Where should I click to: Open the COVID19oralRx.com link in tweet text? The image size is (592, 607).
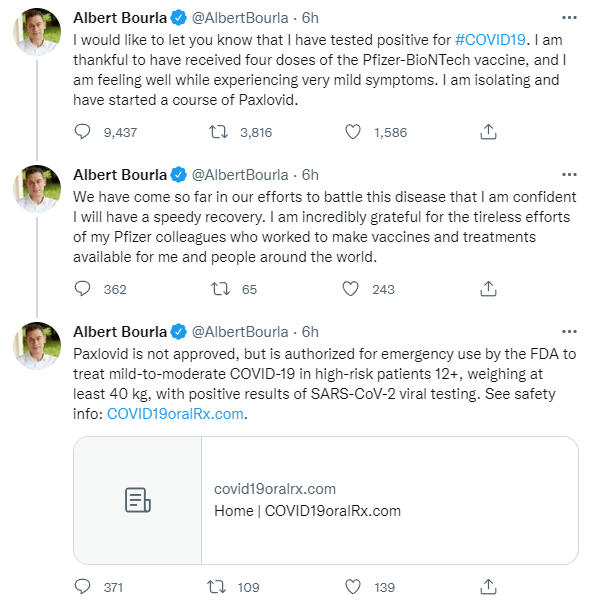(x=175, y=414)
